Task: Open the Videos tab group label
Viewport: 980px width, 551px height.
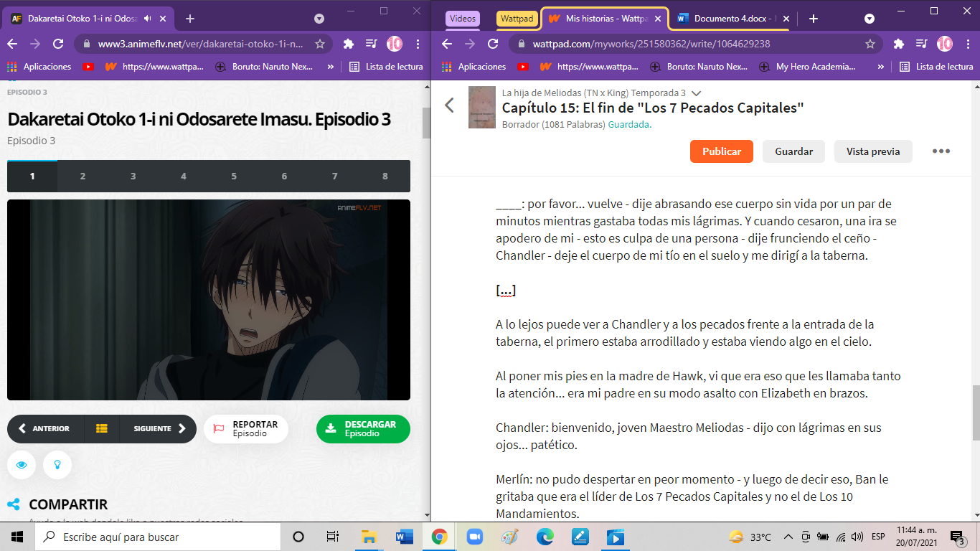Action: tap(463, 19)
